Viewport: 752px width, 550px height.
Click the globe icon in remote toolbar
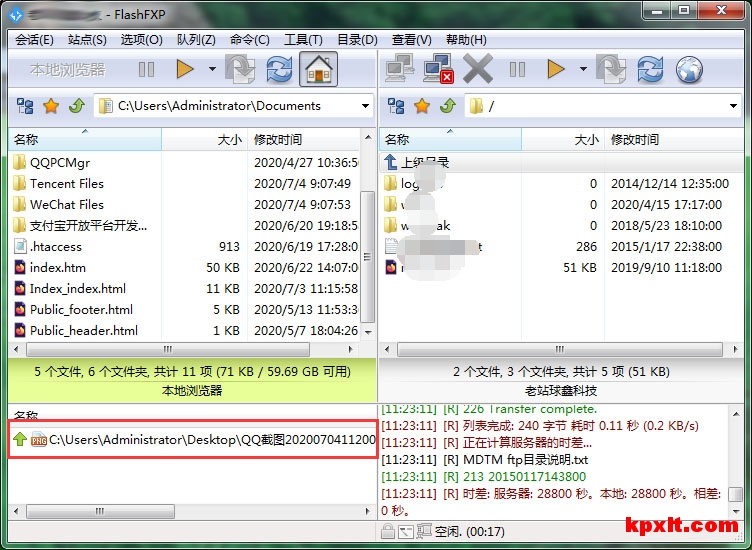[689, 69]
